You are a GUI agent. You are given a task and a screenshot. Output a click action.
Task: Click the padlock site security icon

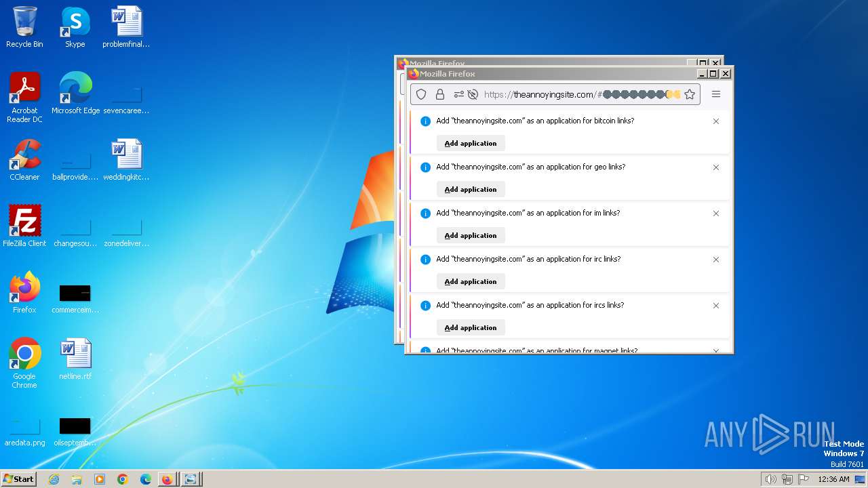point(440,94)
